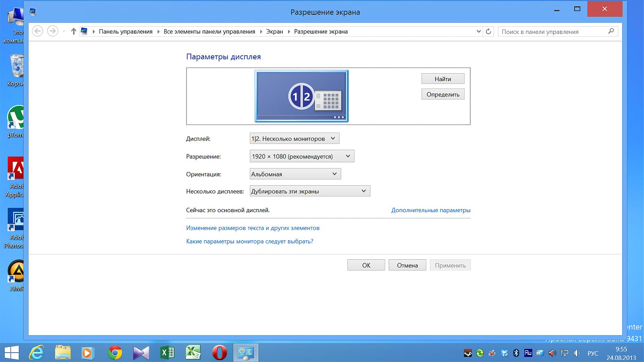
Task: Click the orange speaker tray icon
Action: point(552,353)
